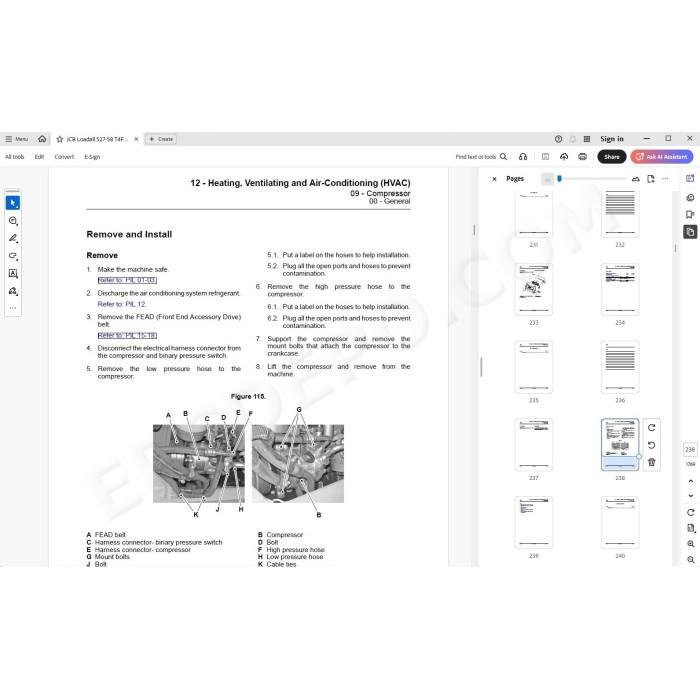The height and width of the screenshot is (700, 700).
Task: Open the comments panel in right rail
Action: (x=690, y=197)
